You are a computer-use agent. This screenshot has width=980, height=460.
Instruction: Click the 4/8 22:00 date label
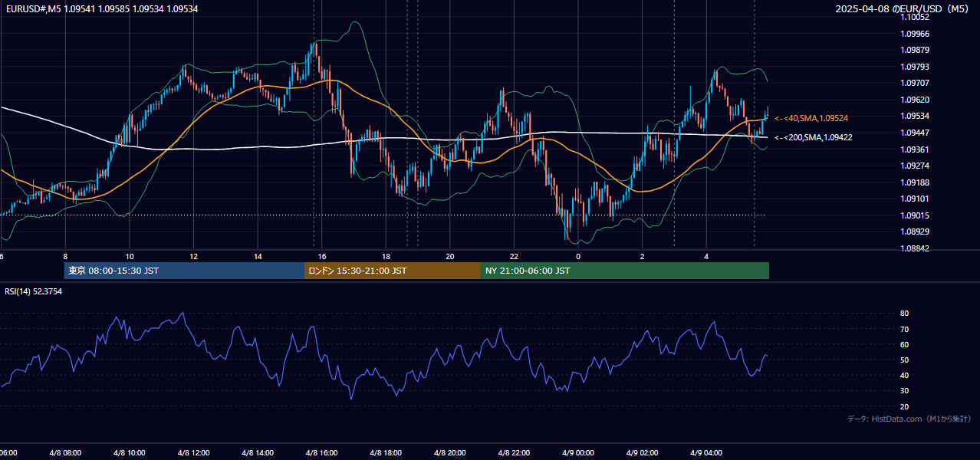[515, 453]
